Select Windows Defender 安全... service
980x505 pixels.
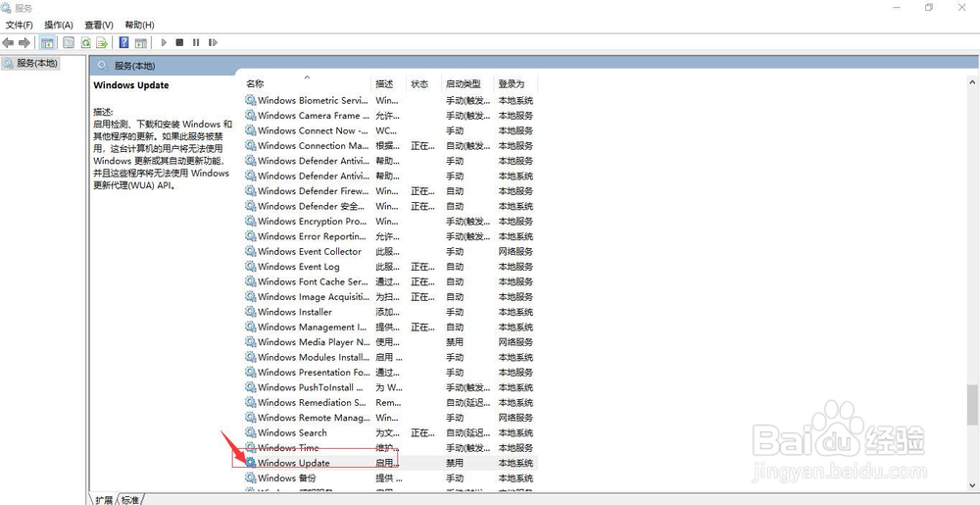(x=312, y=206)
